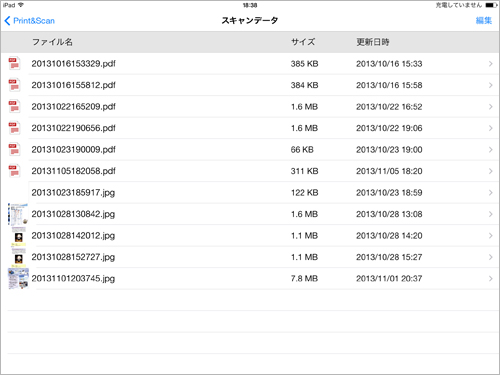The image size is (500, 375).
Task: Expand chevron on 20131105182058.pdf row
Action: click(x=491, y=171)
